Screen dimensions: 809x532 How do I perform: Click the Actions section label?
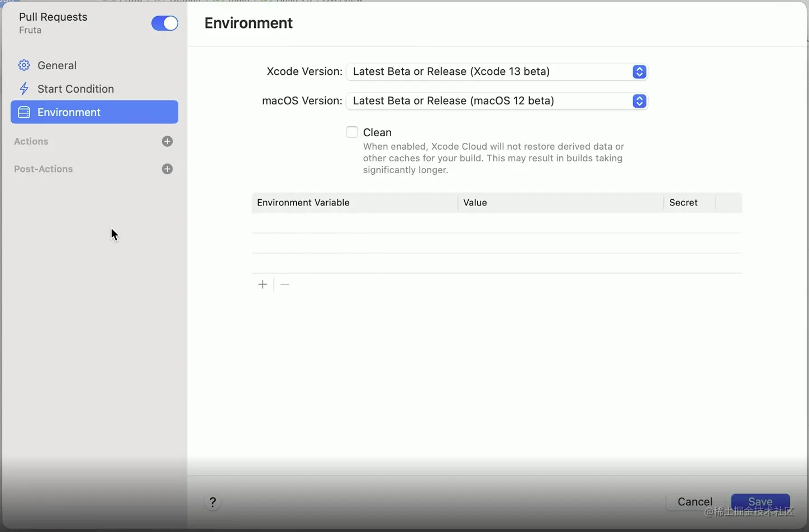[31, 141]
